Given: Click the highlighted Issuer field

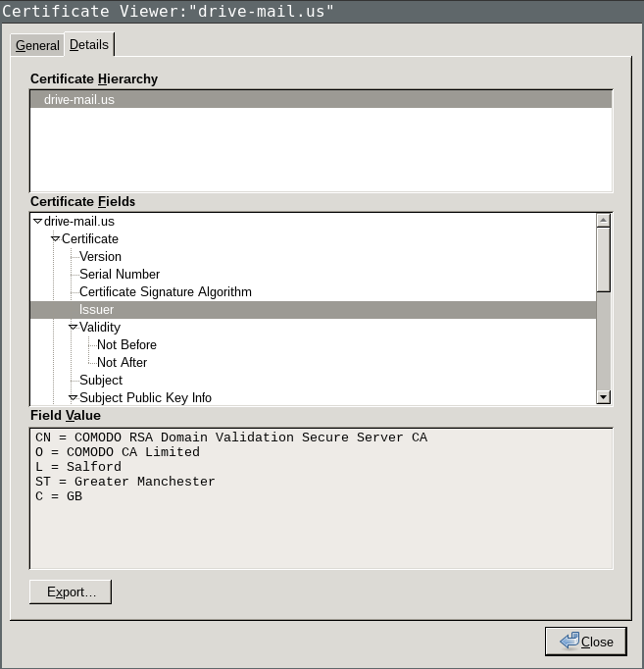Looking at the screenshot, I should pyautogui.click(x=96, y=310).
